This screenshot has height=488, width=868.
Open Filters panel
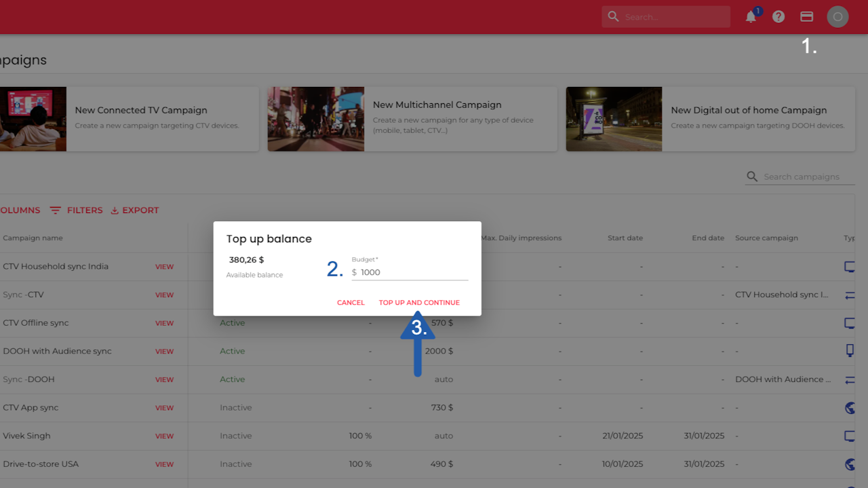click(x=76, y=210)
